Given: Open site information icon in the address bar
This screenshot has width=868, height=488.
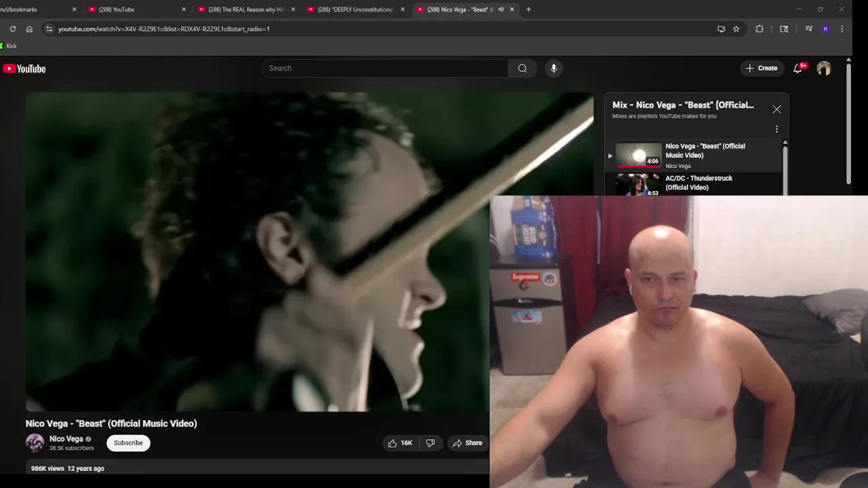Looking at the screenshot, I should point(48,29).
